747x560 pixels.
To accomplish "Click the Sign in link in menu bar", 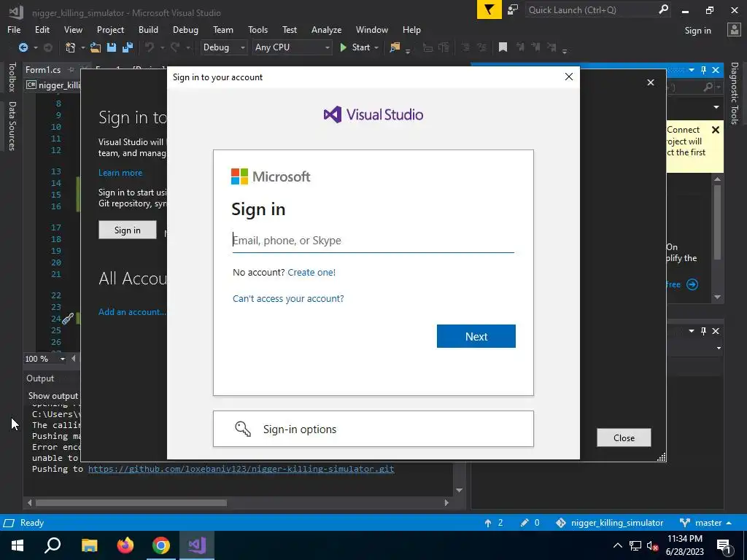I will pos(698,31).
